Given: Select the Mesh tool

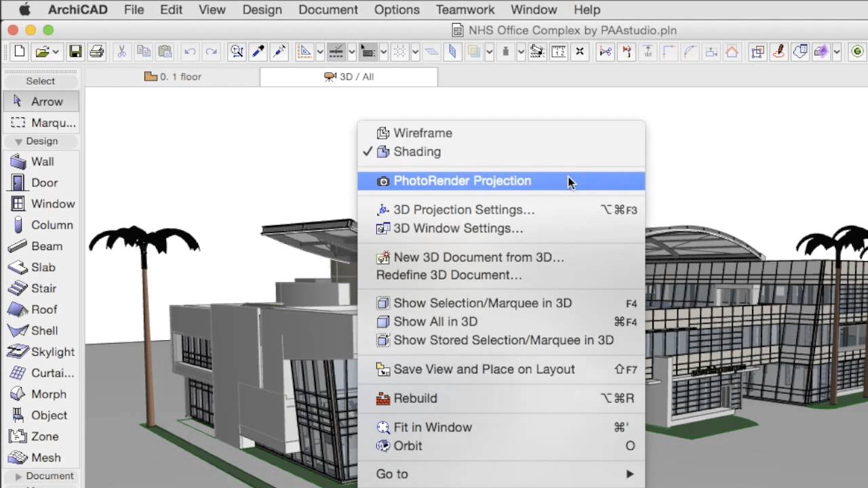Looking at the screenshot, I should tap(41, 457).
